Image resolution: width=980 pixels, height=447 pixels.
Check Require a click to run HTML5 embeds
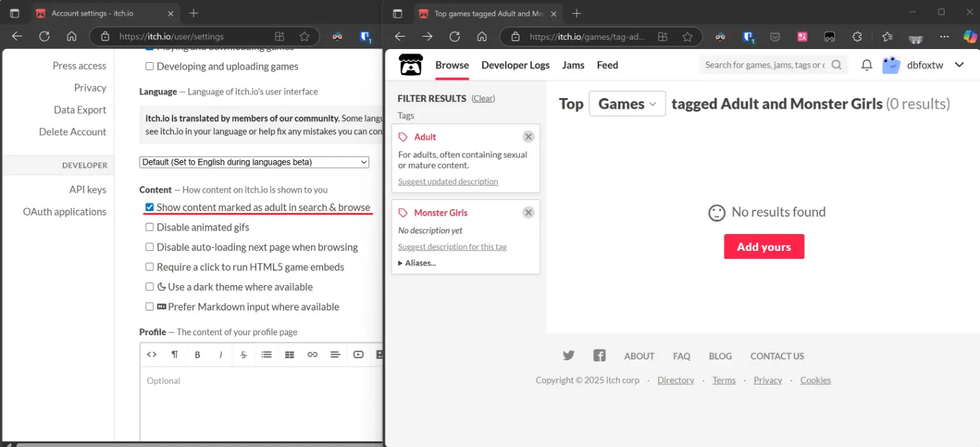[x=150, y=267]
